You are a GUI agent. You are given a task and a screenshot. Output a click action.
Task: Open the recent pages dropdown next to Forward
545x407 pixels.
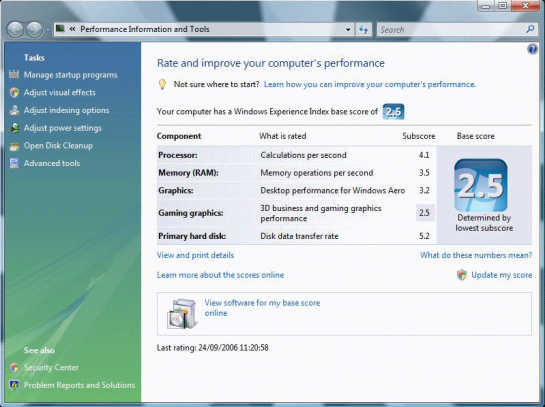tap(48, 30)
